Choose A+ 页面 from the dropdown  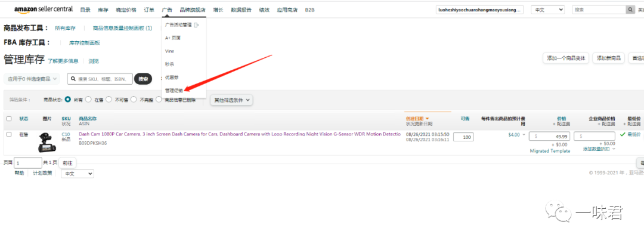point(172,38)
